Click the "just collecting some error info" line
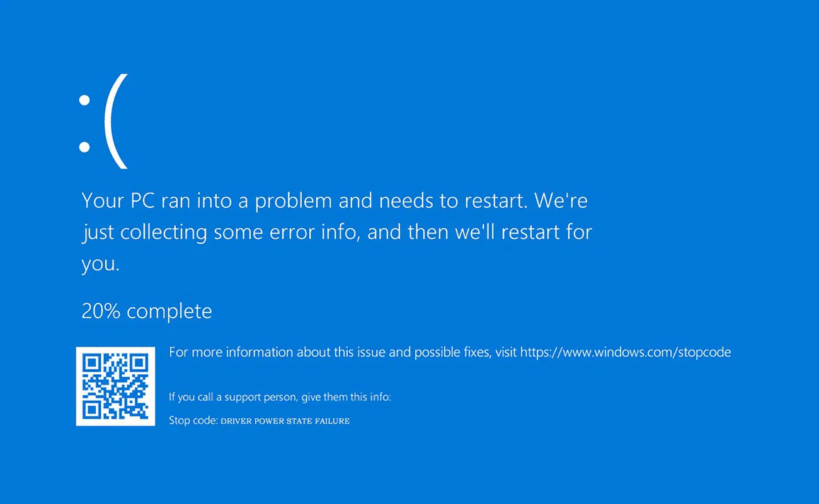This screenshot has height=504, width=819. [220, 232]
